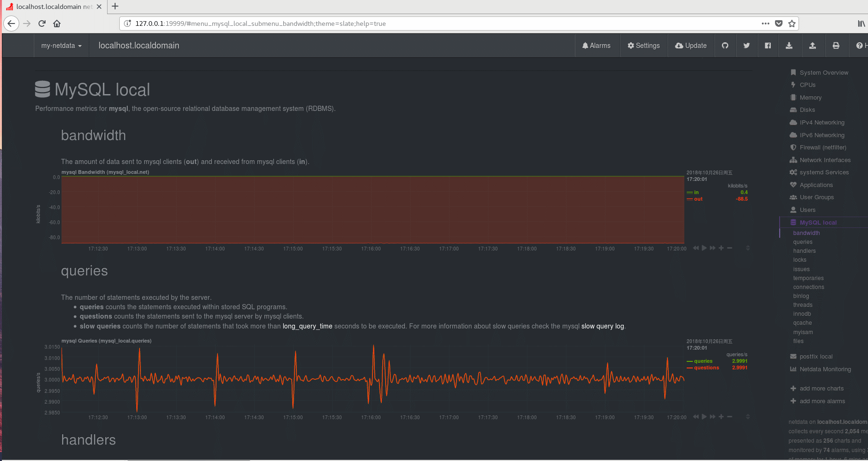This screenshot has height=461, width=868.
Task: Zoom in the queries chart
Action: pos(721,416)
